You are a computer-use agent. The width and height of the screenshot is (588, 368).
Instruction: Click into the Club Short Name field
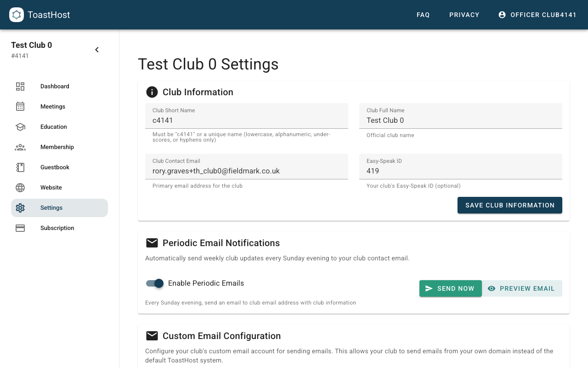point(246,121)
